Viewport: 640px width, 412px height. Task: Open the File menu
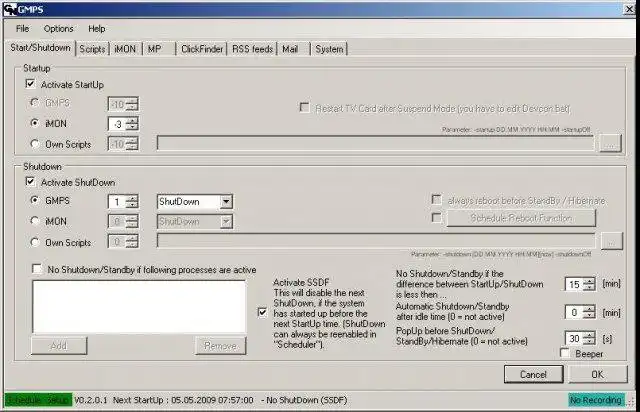22,29
